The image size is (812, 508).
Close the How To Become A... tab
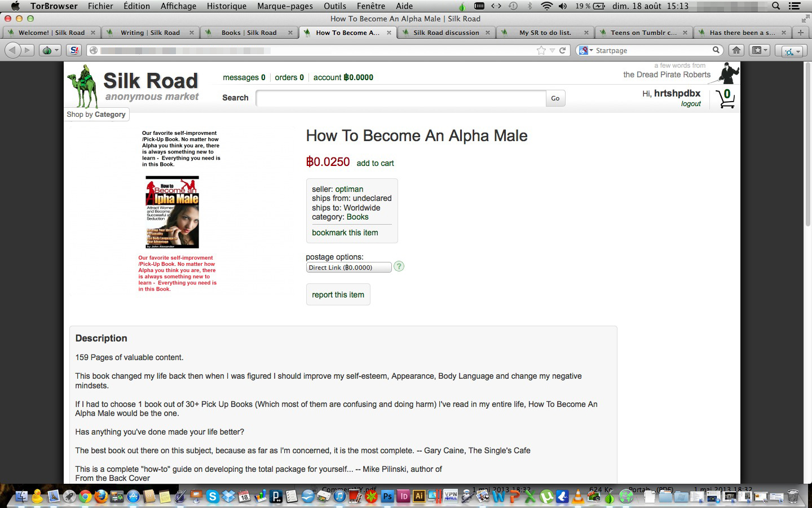(389, 32)
